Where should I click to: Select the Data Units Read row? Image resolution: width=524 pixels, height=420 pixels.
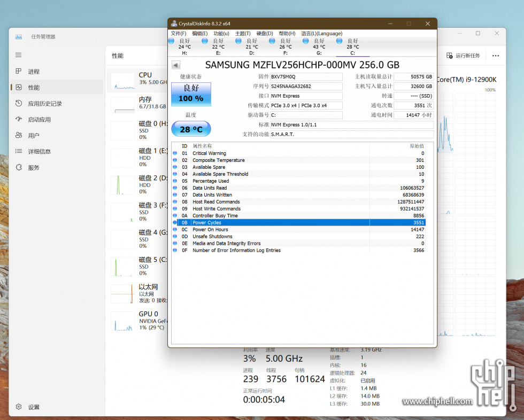click(x=298, y=188)
